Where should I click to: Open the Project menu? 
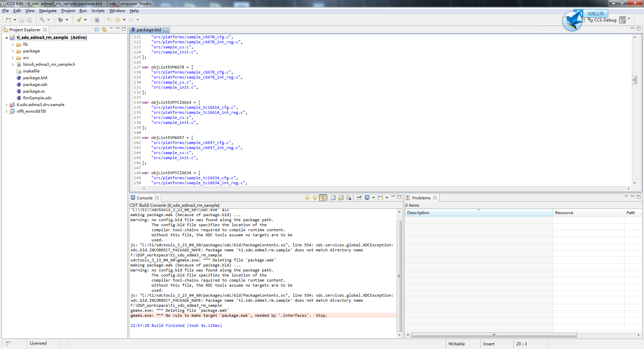68,11
